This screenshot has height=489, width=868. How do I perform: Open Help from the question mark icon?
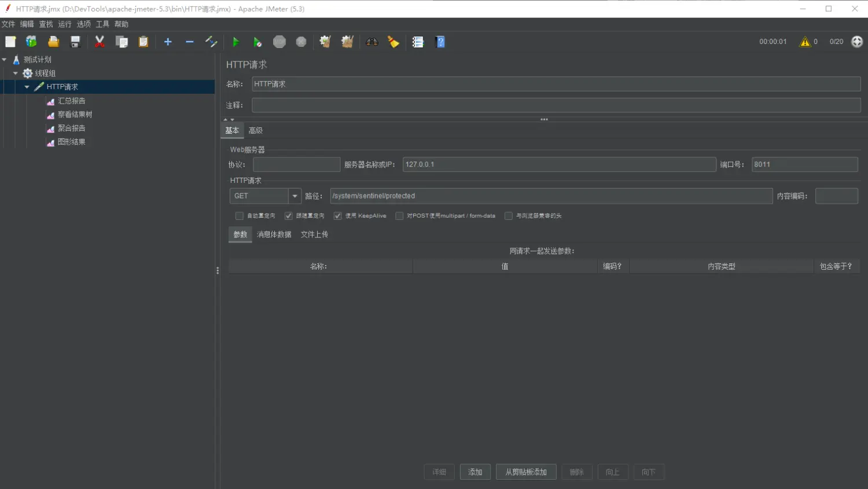click(x=440, y=42)
